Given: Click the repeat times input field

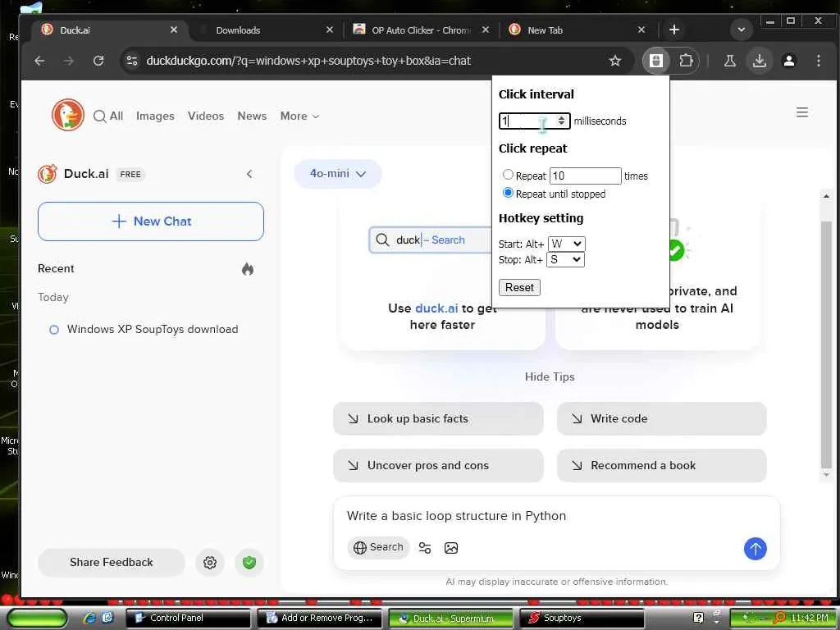Looking at the screenshot, I should tap(585, 176).
